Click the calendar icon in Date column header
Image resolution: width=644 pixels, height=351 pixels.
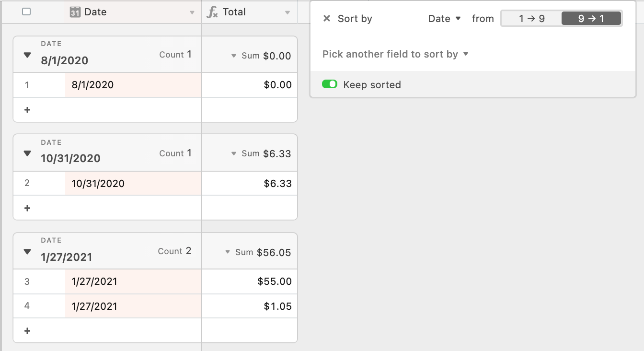[x=75, y=12]
